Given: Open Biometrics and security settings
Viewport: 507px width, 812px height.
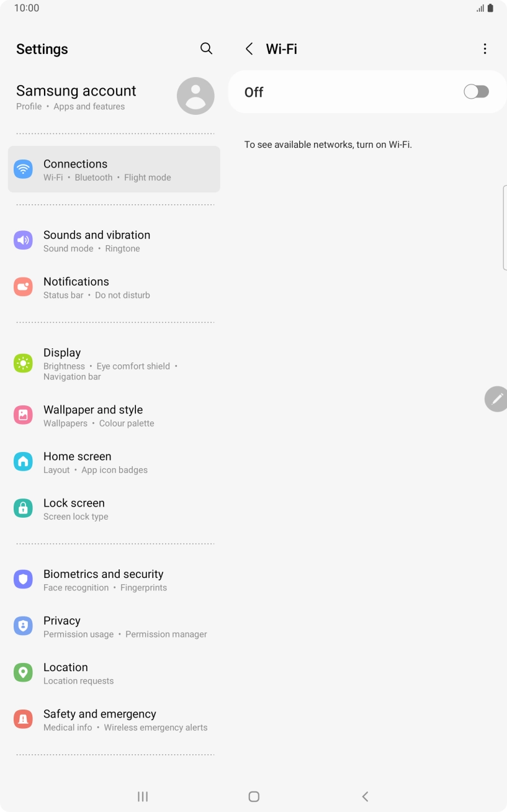Looking at the screenshot, I should pos(114,580).
